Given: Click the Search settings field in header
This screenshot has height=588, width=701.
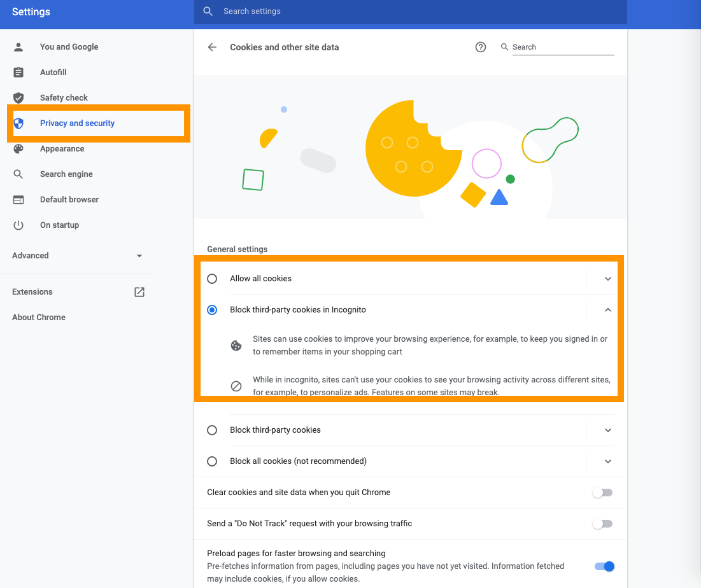Looking at the screenshot, I should (411, 11).
